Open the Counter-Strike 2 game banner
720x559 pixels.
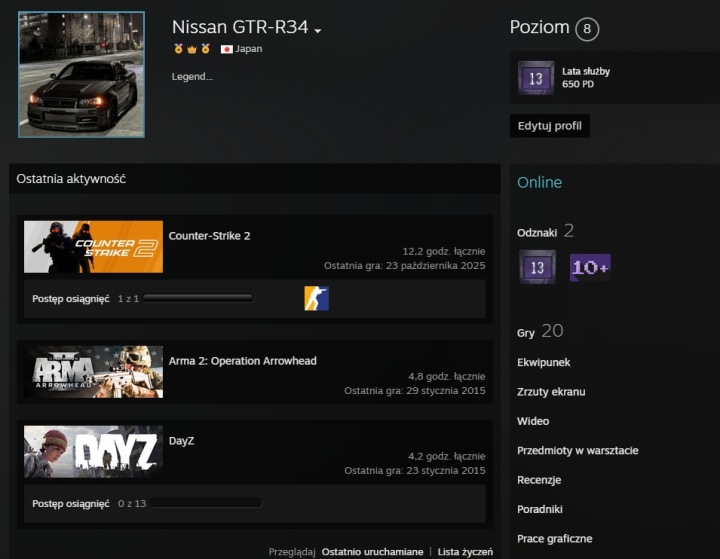[x=93, y=247]
